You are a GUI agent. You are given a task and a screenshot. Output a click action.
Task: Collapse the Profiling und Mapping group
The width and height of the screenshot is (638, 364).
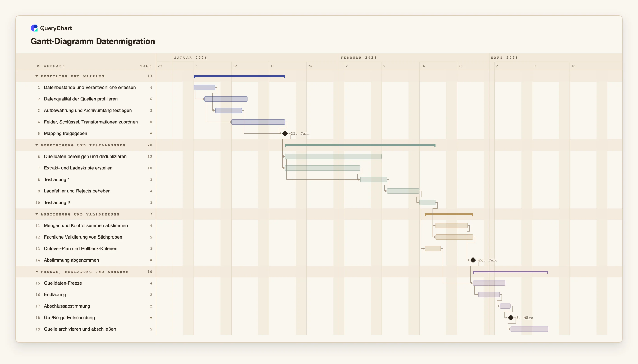[37, 76]
